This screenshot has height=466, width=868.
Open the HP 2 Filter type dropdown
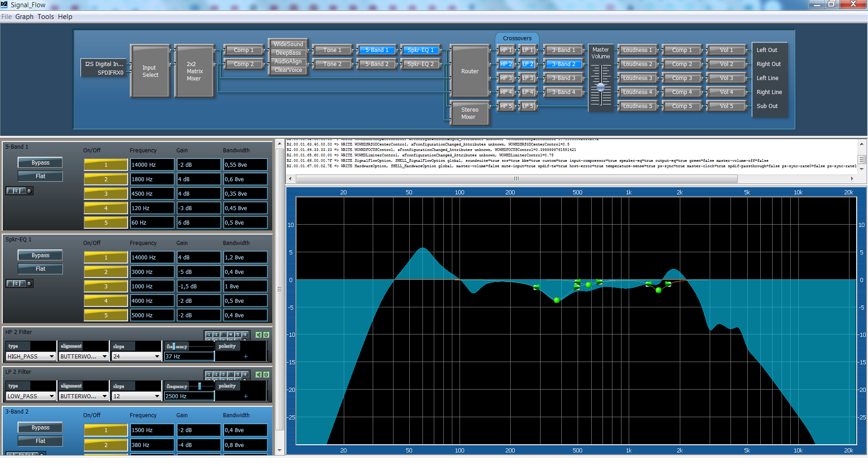(x=30, y=357)
